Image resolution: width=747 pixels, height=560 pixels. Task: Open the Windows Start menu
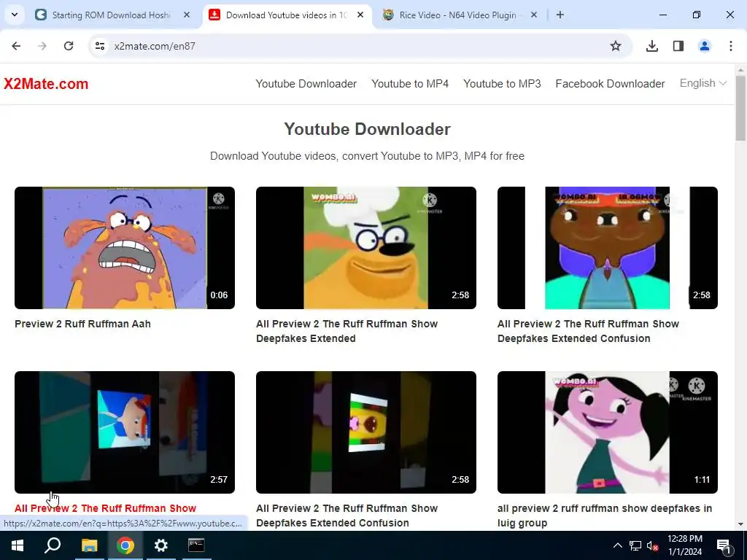[x=18, y=545]
